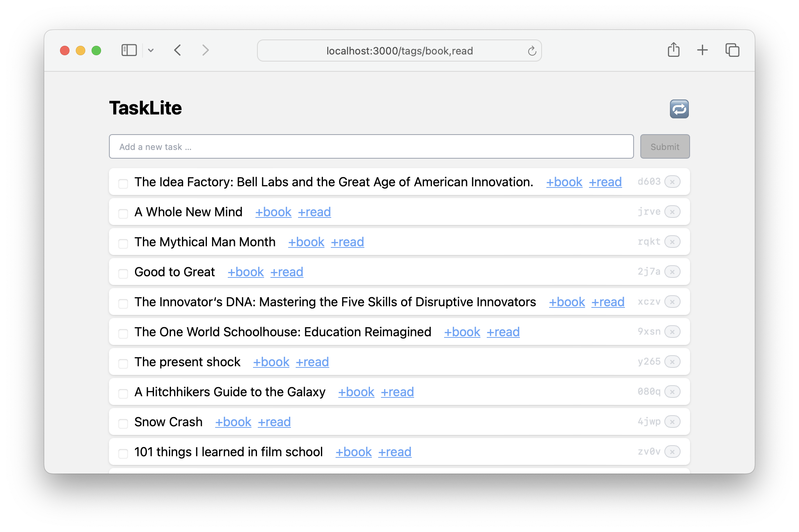Click the refresh tasks repeat icon
Screen dimensions: 799x532
679,109
